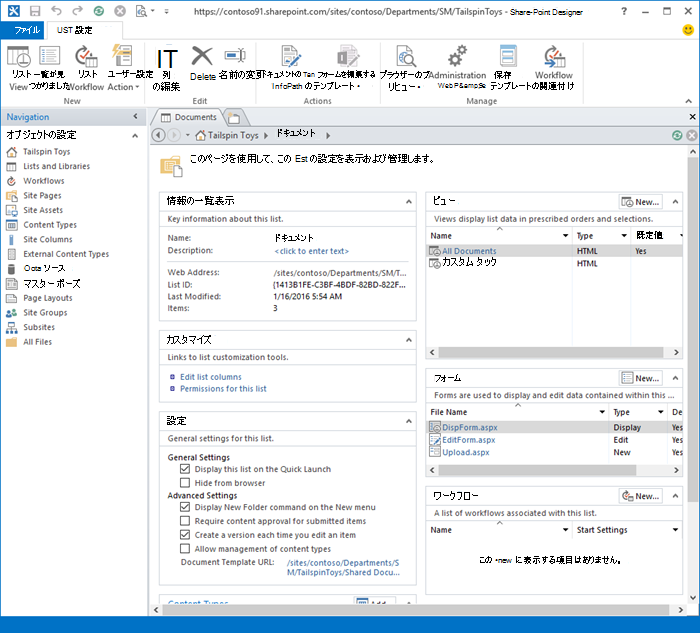This screenshot has width=700, height=633.
Task: Click Undo icon in title bar
Action: [x=56, y=11]
